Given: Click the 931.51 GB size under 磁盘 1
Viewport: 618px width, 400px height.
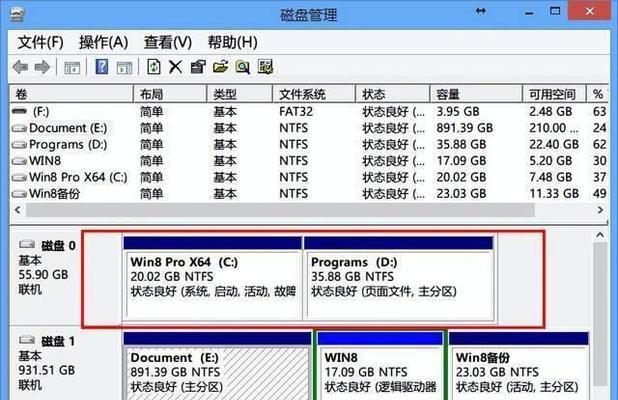Looking at the screenshot, I should (x=47, y=370).
